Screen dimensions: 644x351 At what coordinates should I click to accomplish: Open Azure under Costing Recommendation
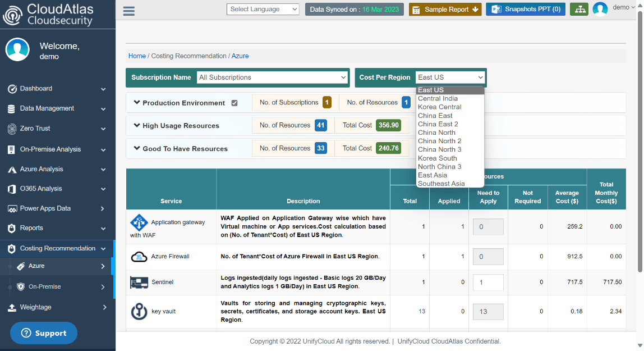point(57,266)
